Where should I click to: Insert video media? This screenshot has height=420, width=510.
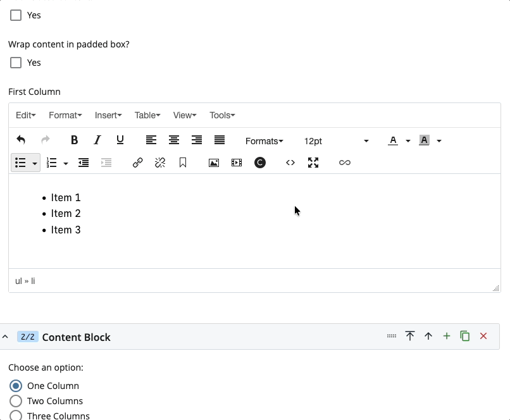pyautogui.click(x=237, y=163)
